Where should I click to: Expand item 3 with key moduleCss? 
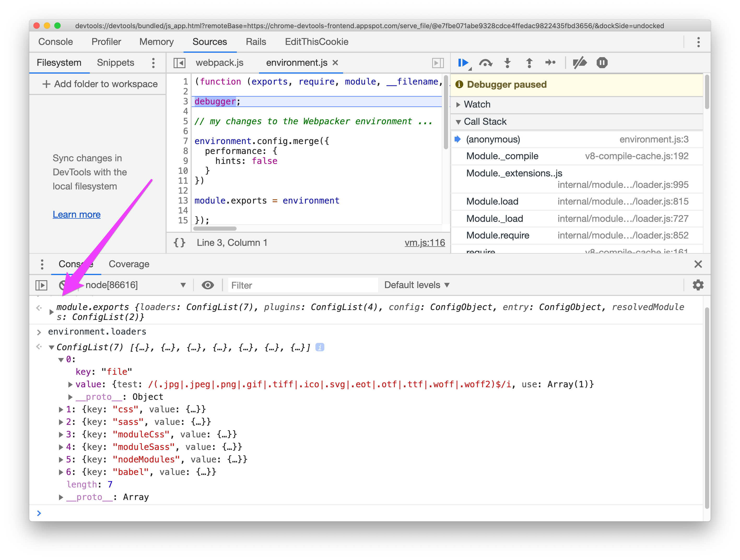pos(61,435)
